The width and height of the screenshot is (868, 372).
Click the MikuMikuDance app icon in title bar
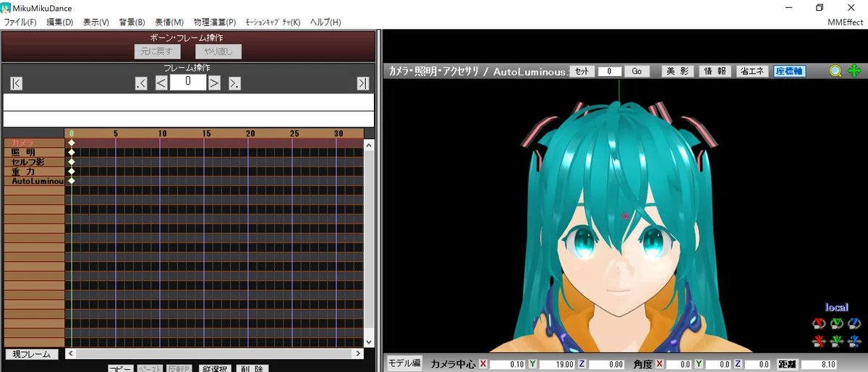[7, 8]
